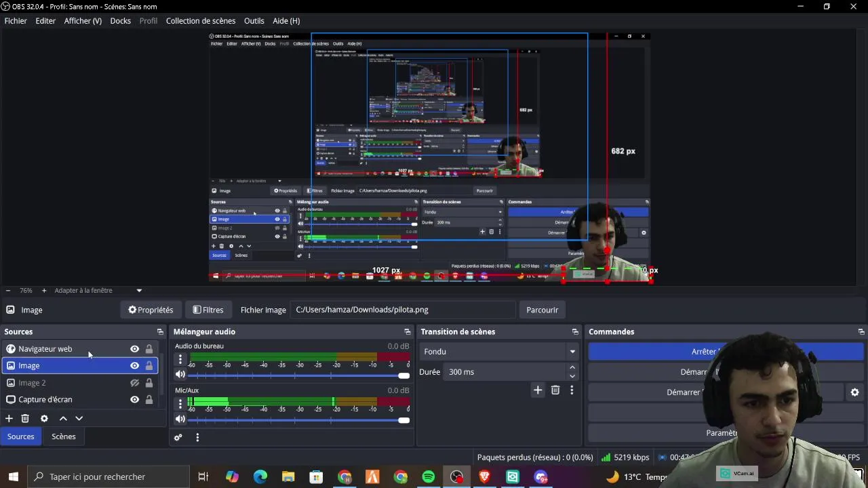Open the Adapter à la fenêtre dropdown

click(98, 291)
